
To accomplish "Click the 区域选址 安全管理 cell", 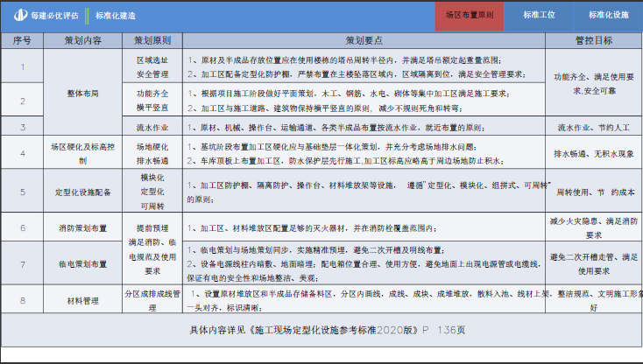I will (152, 66).
